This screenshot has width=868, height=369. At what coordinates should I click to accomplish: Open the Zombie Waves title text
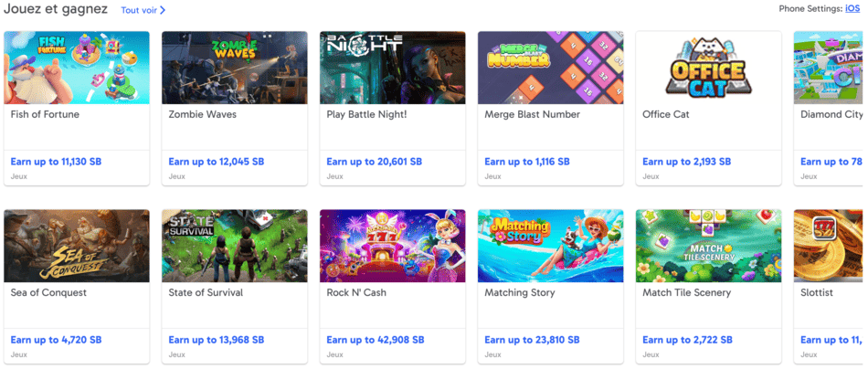[203, 115]
